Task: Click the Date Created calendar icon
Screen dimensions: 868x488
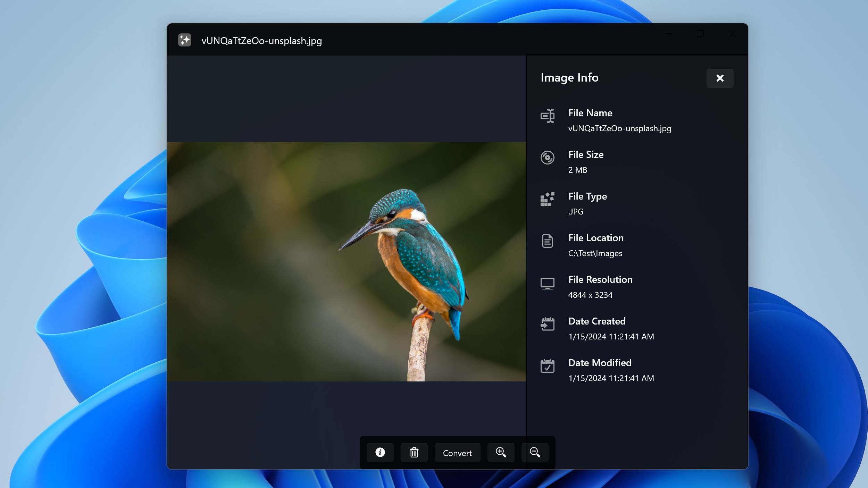Action: coord(548,324)
